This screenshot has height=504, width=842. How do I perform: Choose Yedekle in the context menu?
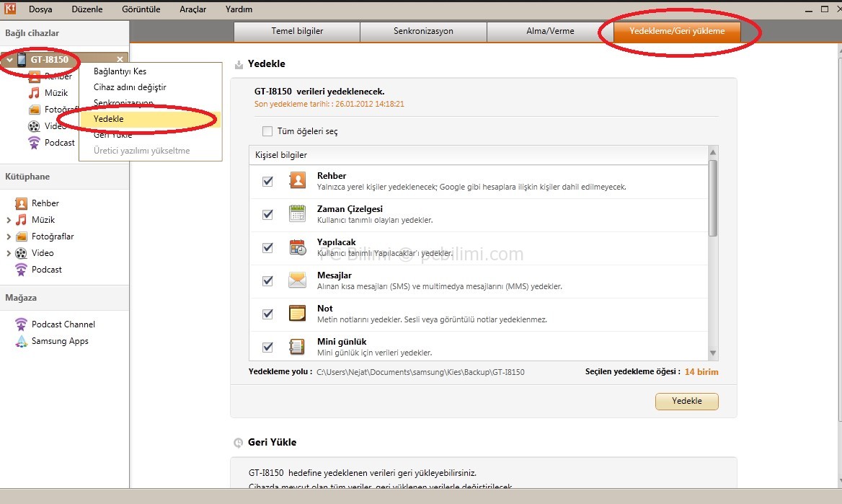click(x=151, y=119)
